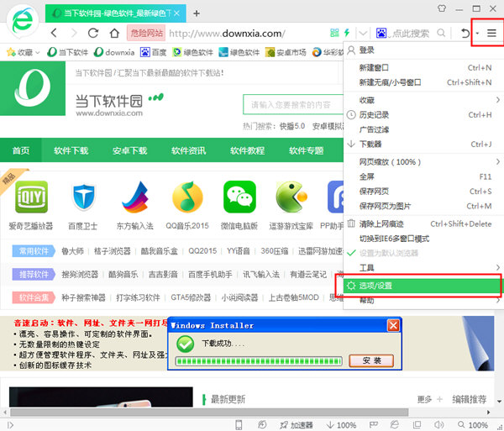The height and width of the screenshot is (431, 504).
Task: Close the 当下软件园 tab
Action: pyautogui.click(x=176, y=13)
